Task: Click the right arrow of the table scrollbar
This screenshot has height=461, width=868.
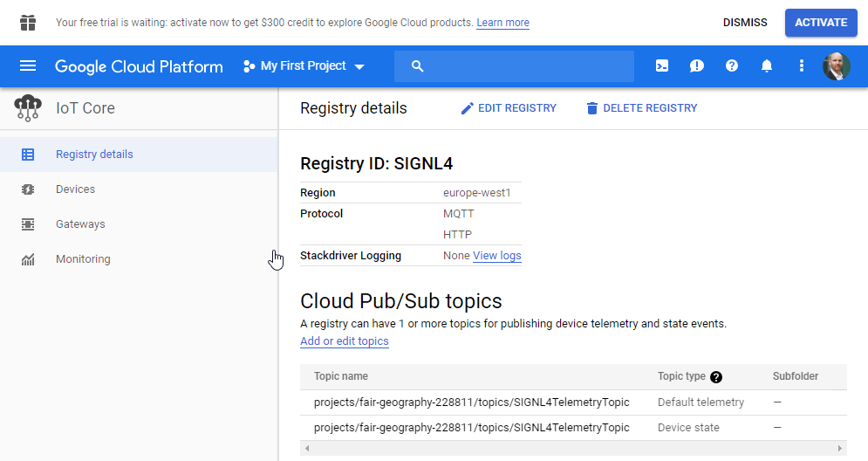Action: point(840,448)
